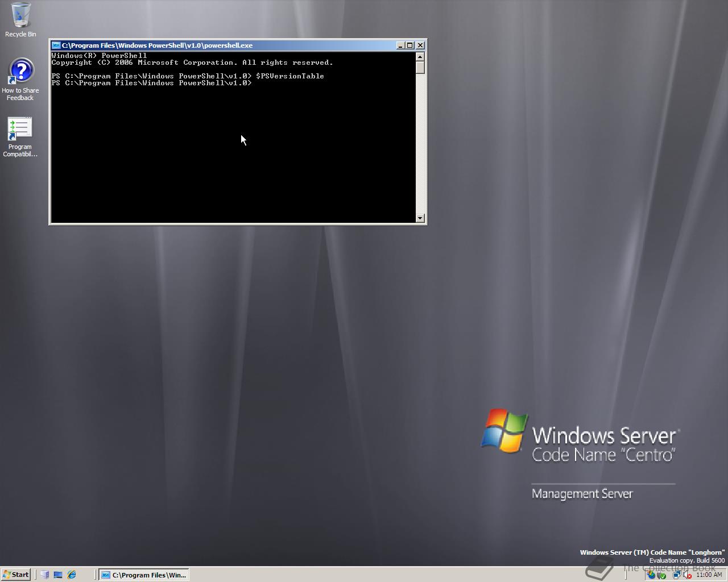Maximize the PowerShell window

[409, 45]
